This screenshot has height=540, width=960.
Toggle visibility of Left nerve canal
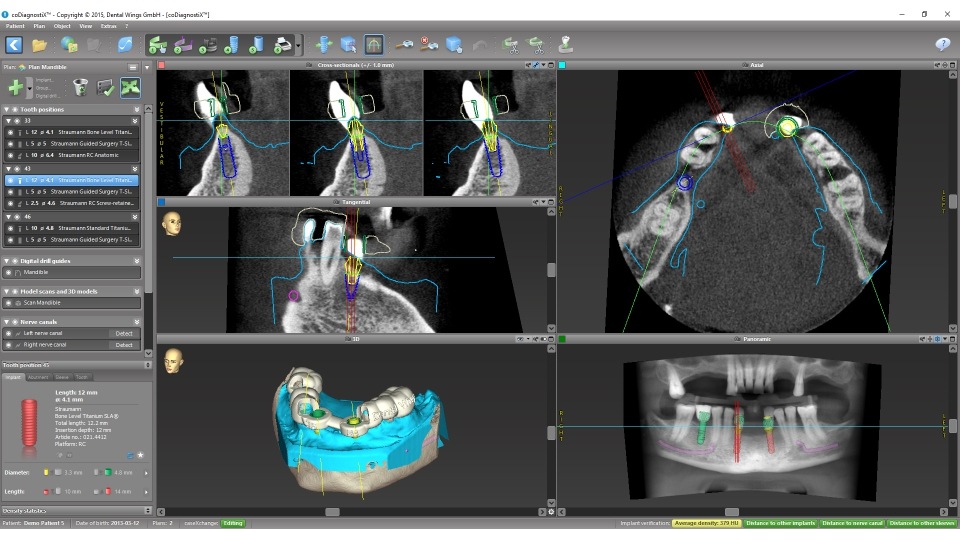point(9,334)
